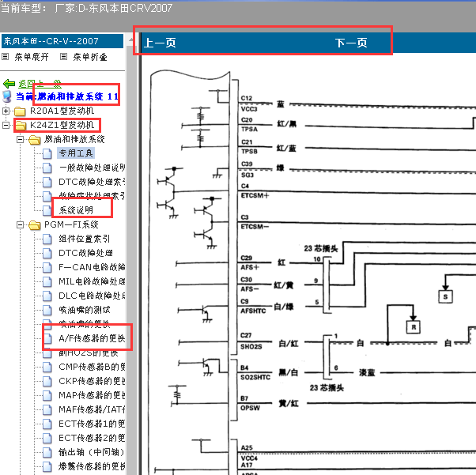The image size is (476, 475).
Task: Click the document icon beside 一般故障处理
Action: 47,168
